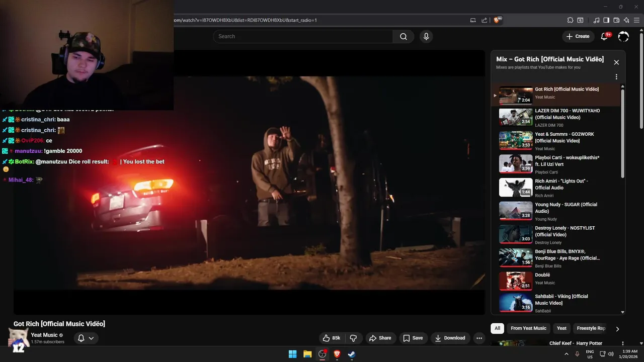Open the browser media control music-note icon
Image resolution: width=644 pixels, height=362 pixels.
[597, 20]
